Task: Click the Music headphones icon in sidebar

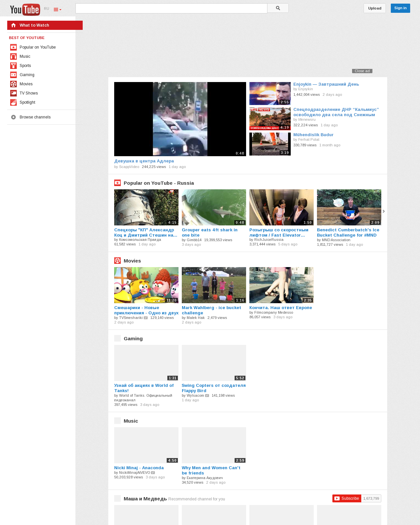Action: [x=13, y=56]
